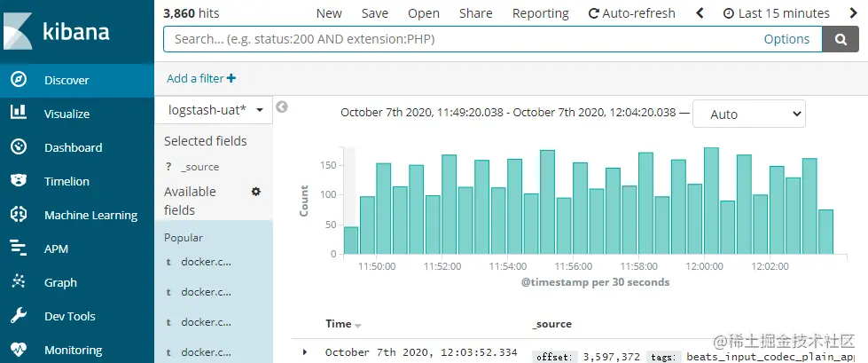Open the available fields gear settings
This screenshot has height=363, width=868.
[x=255, y=191]
